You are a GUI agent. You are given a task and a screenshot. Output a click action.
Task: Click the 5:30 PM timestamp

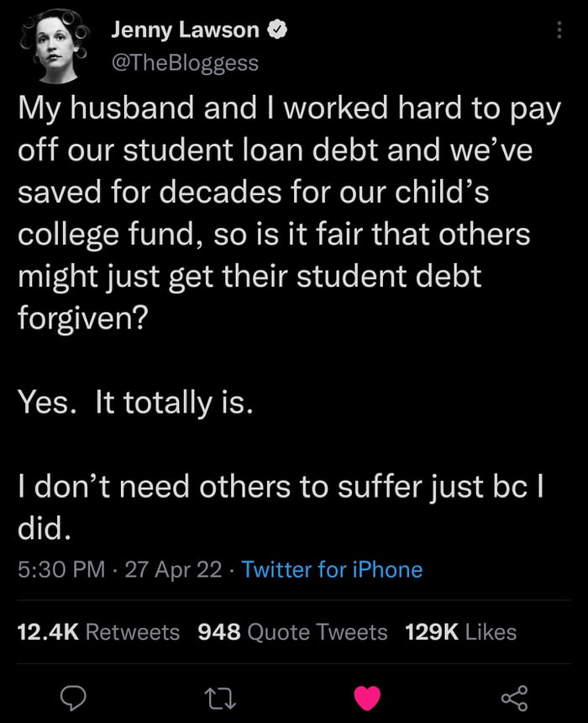click(x=60, y=570)
